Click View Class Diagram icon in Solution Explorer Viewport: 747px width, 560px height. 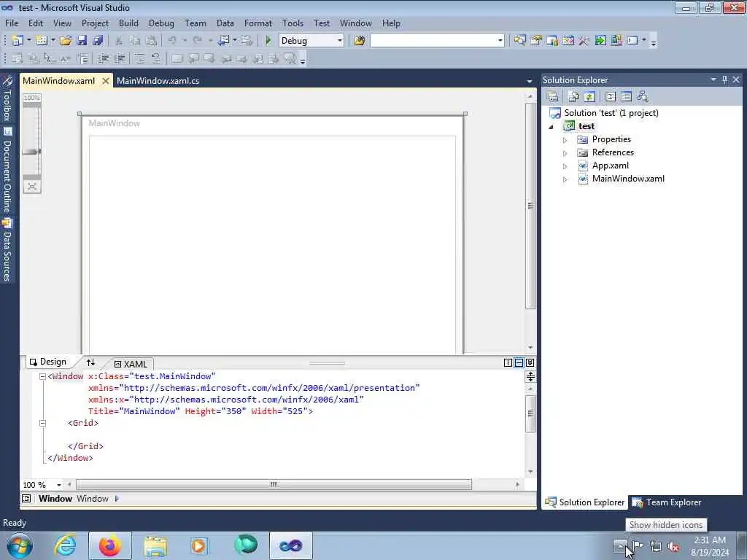click(642, 97)
